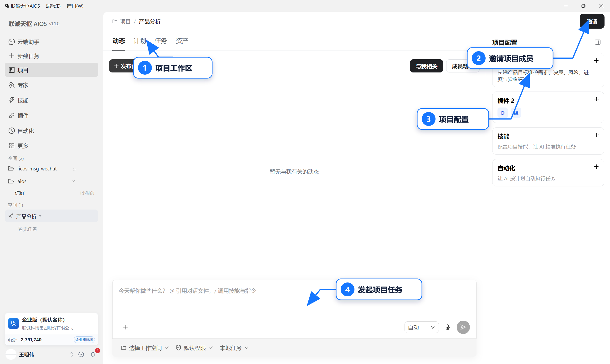The height and width of the screenshot is (364, 610).
Task: Click the 企业旗舰版 badge
Action: pos(84,340)
